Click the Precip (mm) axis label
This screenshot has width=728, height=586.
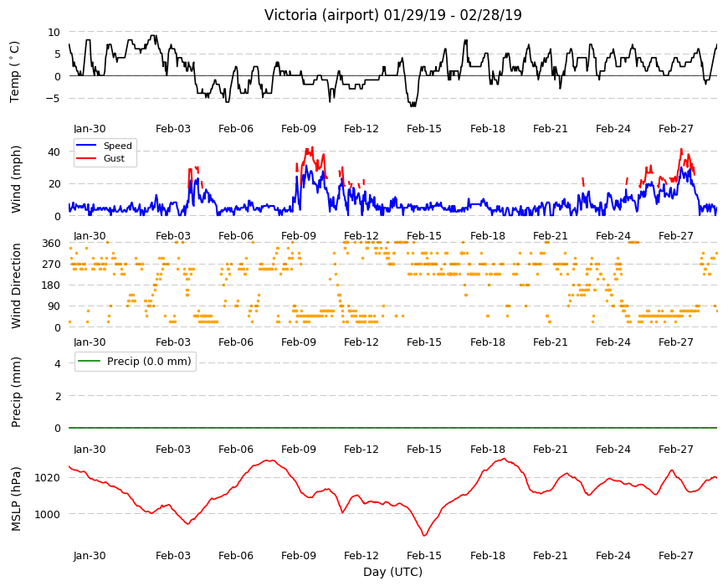[x=16, y=392]
